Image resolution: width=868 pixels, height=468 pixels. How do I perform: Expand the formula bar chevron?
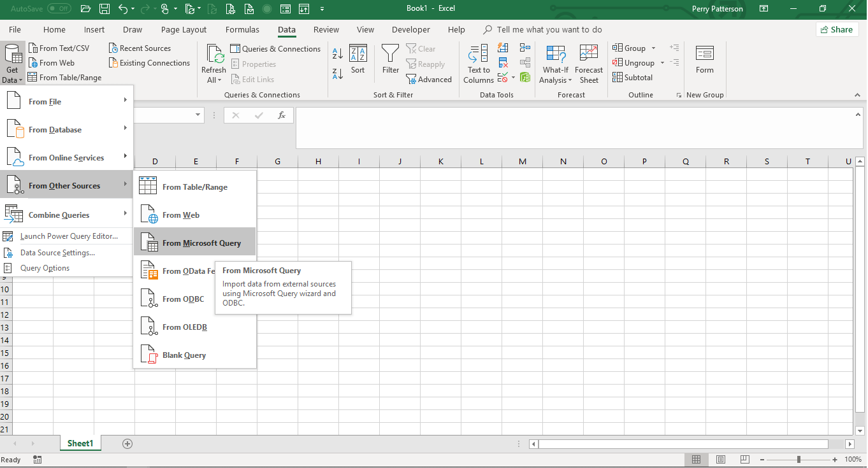[x=858, y=115]
